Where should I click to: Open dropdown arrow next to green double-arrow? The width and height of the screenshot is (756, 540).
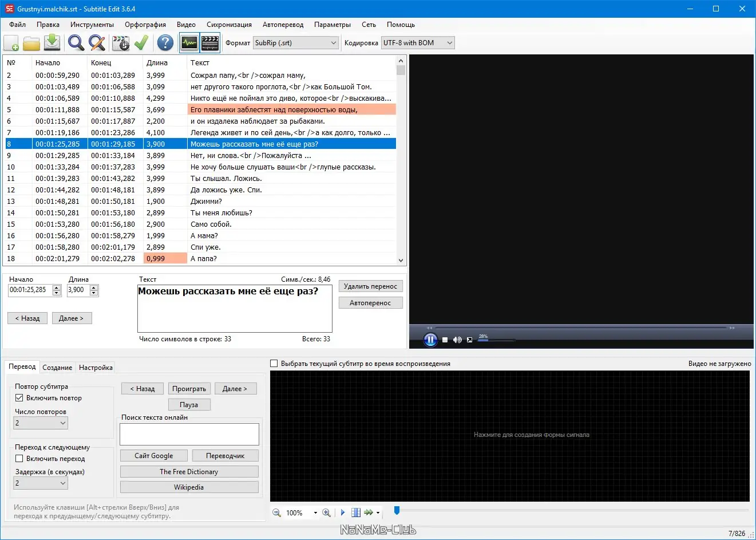point(378,513)
